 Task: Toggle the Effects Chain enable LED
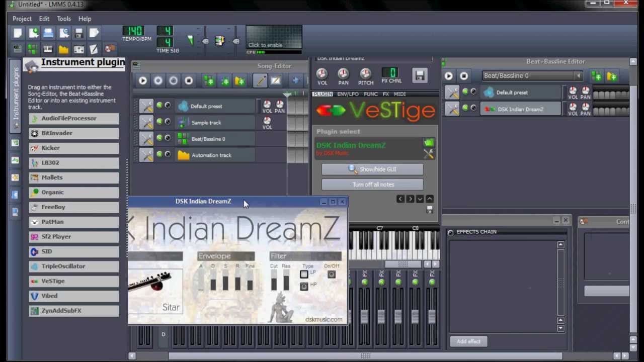[450, 232]
